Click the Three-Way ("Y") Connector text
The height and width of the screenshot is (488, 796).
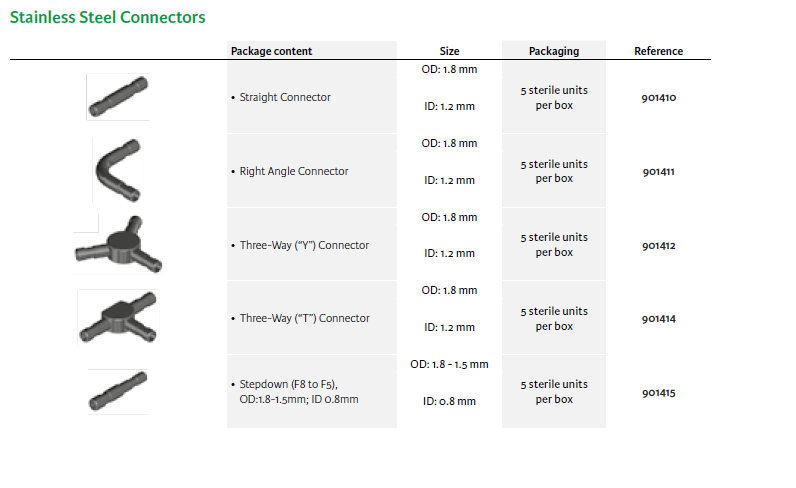coord(304,245)
